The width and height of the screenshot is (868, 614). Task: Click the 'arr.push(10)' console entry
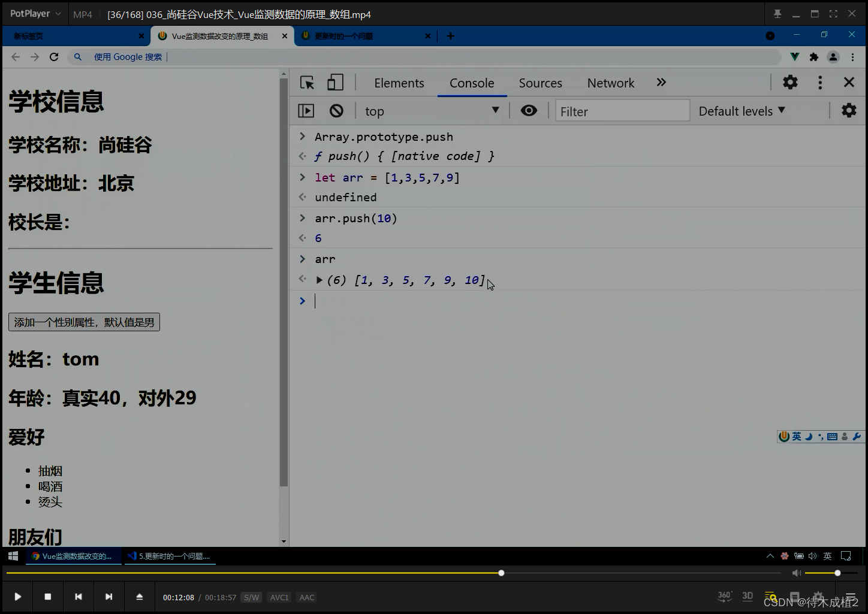click(356, 219)
